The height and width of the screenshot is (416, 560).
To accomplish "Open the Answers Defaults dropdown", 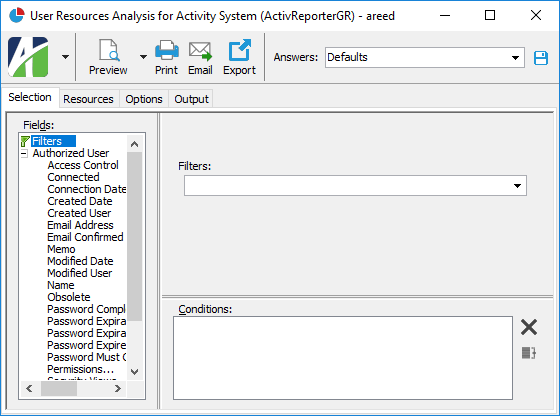I will pyautogui.click(x=425, y=57).
